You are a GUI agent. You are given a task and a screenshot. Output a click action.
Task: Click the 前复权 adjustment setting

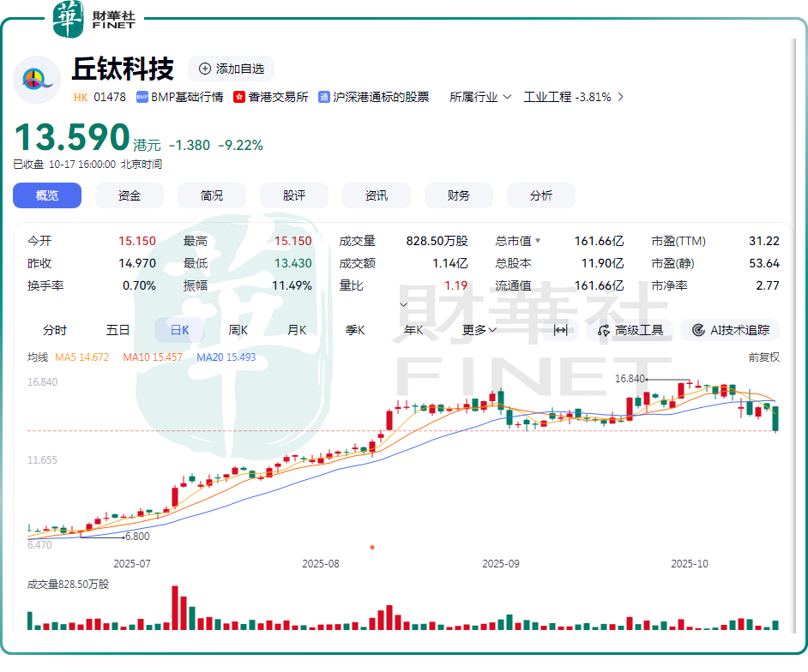pos(763,357)
